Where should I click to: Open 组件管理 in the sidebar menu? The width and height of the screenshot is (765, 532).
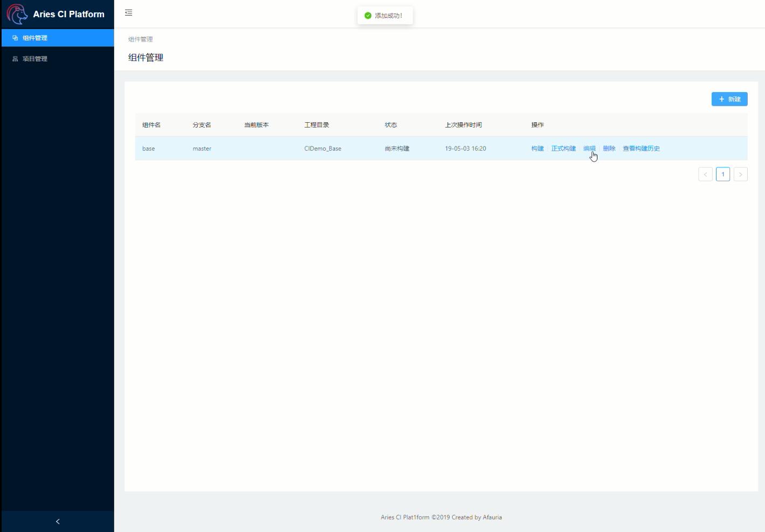[58, 38]
